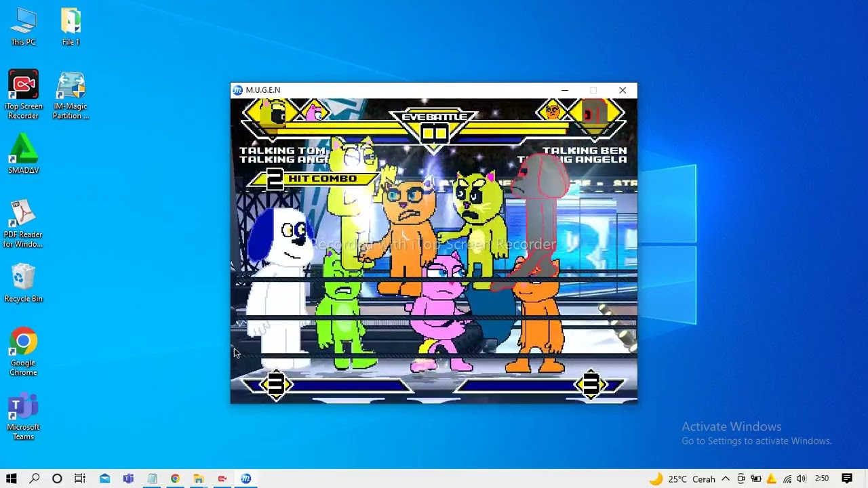Open Meet Now tray icon
Screen dimensions: 868x488
(x=741, y=479)
